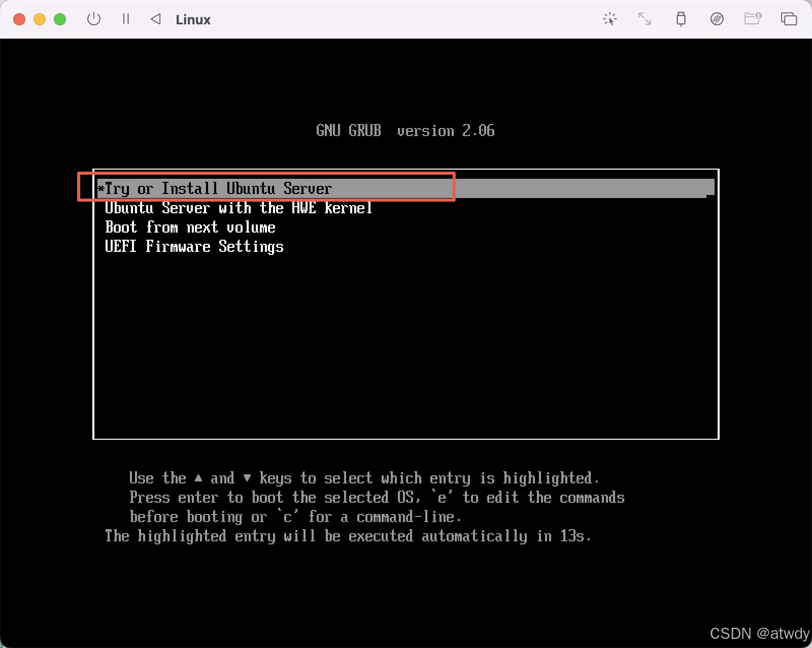Click the restart triangle icon in the toolbar
Image resolution: width=812 pixels, height=648 pixels.
[156, 19]
